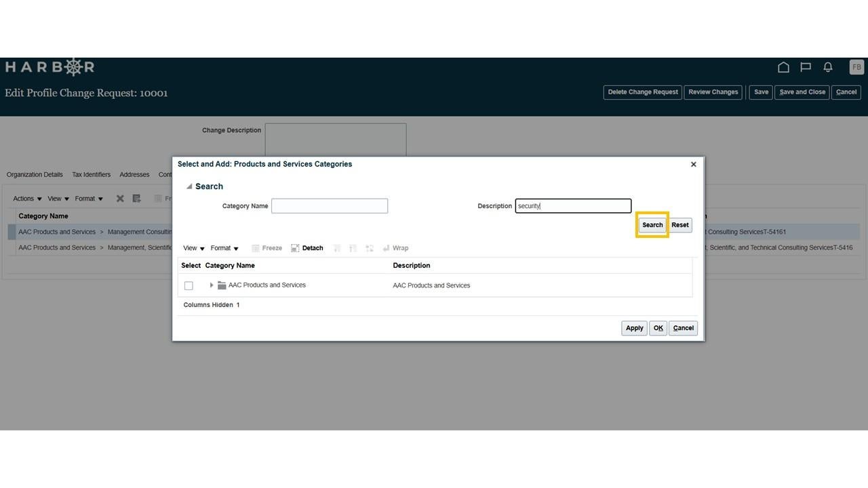This screenshot has height=488, width=868.
Task: Click Delete Change Request button
Action: (643, 92)
